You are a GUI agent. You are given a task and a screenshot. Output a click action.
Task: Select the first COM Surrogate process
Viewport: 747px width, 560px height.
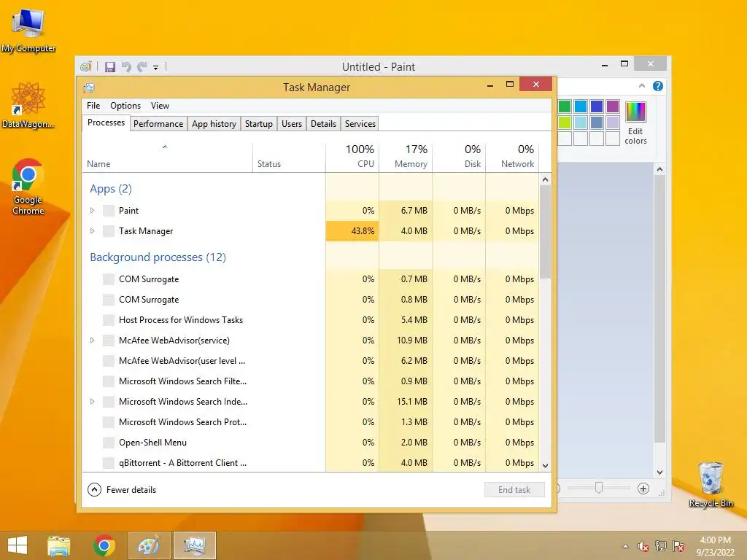tap(311, 279)
